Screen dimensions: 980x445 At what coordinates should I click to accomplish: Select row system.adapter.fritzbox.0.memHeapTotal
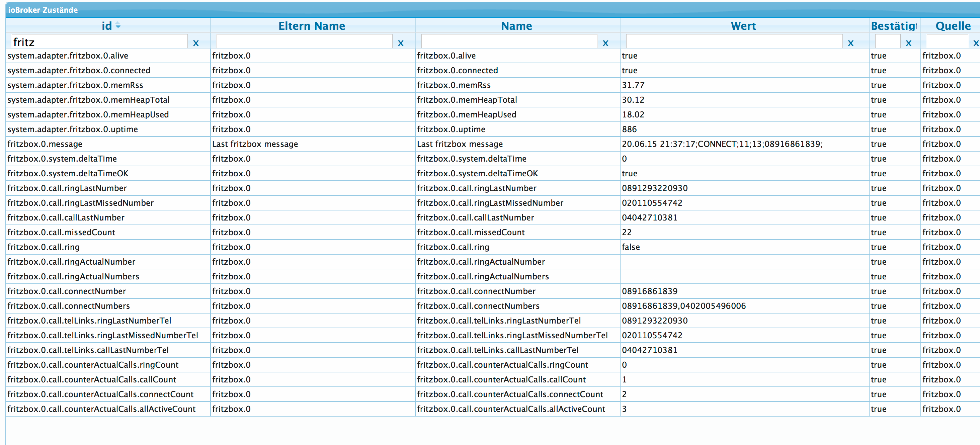(493, 100)
